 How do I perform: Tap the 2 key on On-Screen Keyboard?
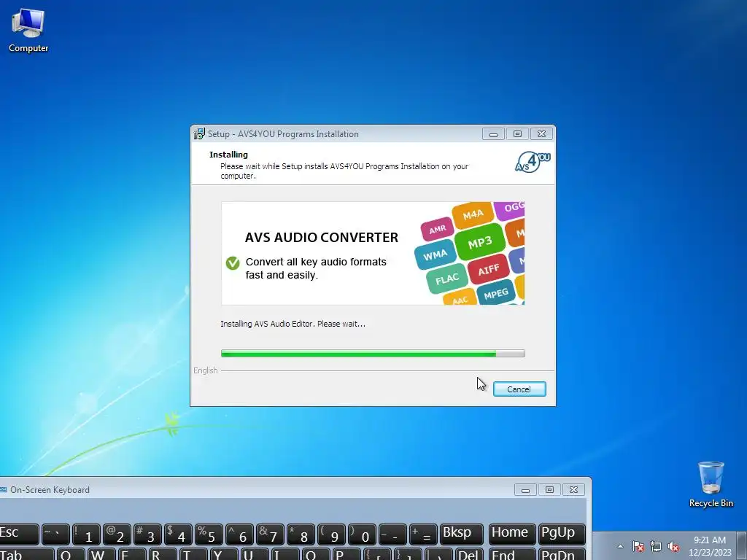click(117, 534)
